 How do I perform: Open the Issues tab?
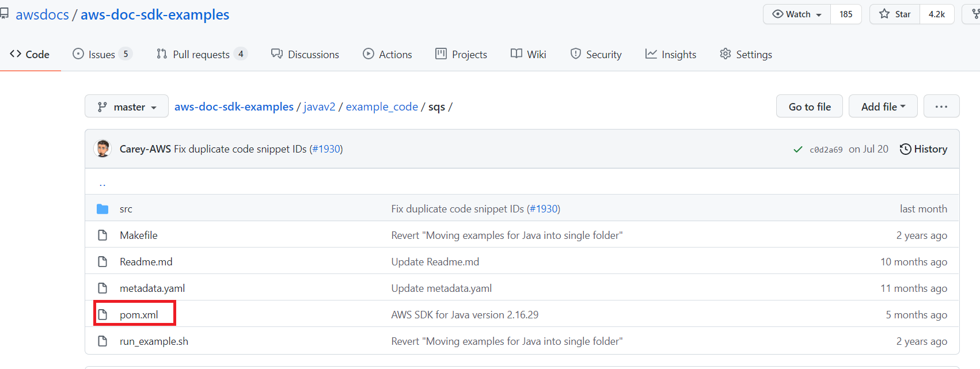click(x=102, y=54)
